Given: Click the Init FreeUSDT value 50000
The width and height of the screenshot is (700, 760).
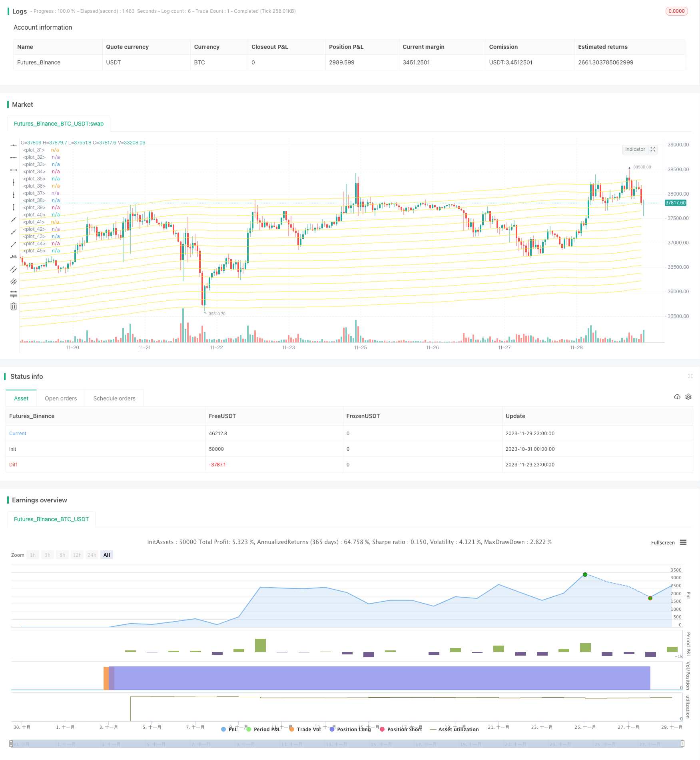Looking at the screenshot, I should [216, 449].
